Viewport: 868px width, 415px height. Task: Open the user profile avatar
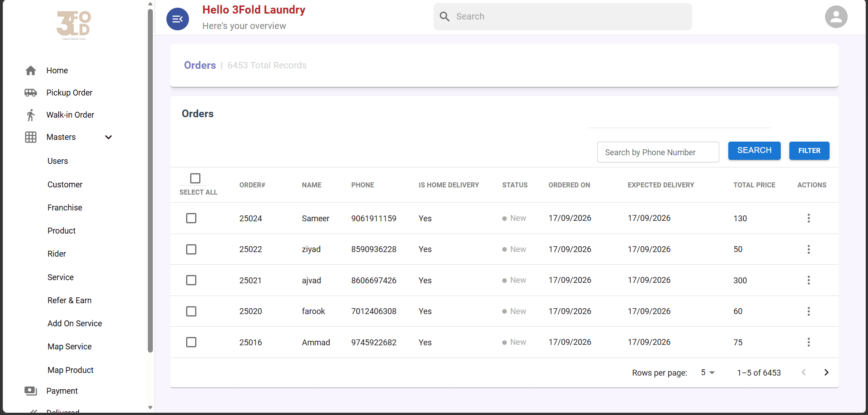(836, 17)
